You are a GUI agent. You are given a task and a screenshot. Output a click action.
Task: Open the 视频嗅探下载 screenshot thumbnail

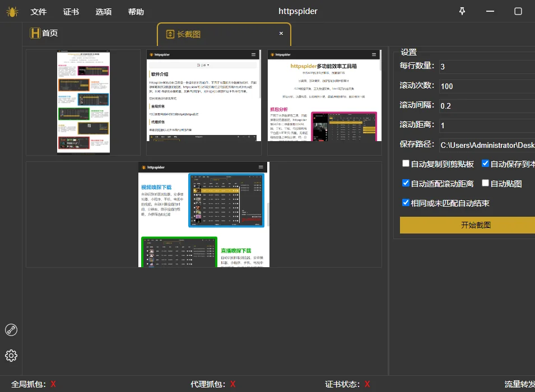click(204, 214)
